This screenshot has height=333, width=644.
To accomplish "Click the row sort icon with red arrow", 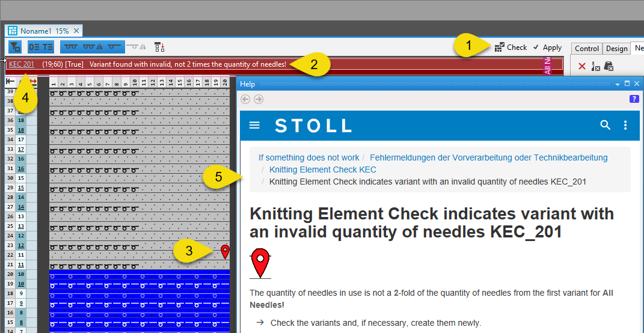I will (x=159, y=47).
